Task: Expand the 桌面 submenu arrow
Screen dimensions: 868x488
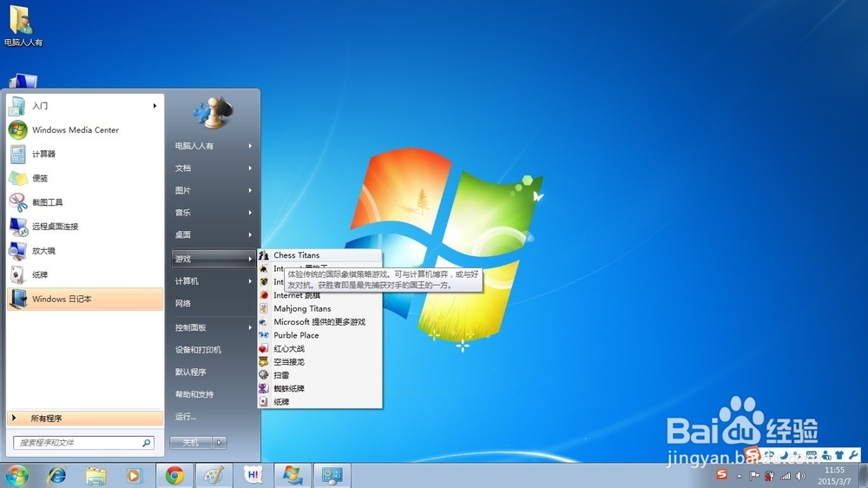Action: [x=250, y=234]
